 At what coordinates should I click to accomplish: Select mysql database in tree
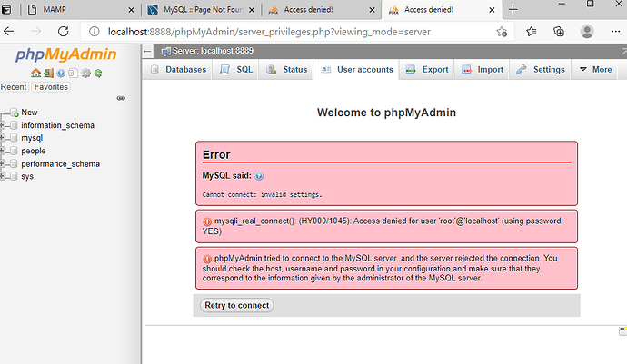(32, 138)
